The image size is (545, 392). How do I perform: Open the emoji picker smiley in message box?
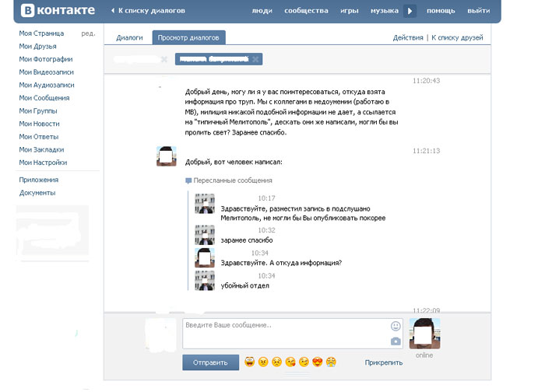tap(396, 326)
